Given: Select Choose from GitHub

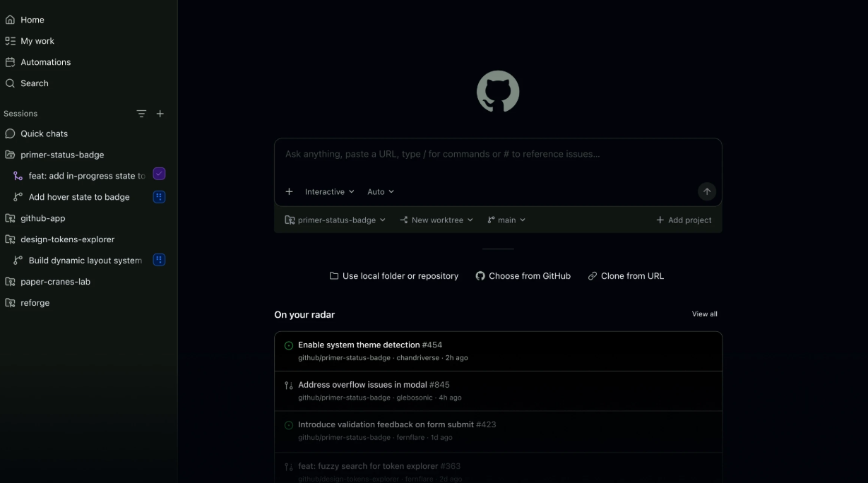Looking at the screenshot, I should coord(523,276).
